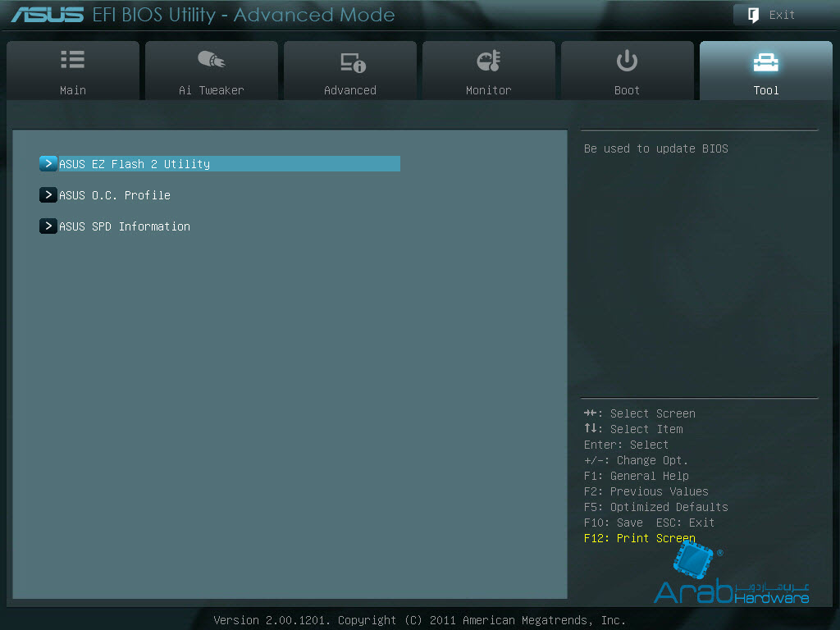Click the 'Enter: Select' hint
Image resolution: width=840 pixels, height=630 pixels.
click(626, 445)
